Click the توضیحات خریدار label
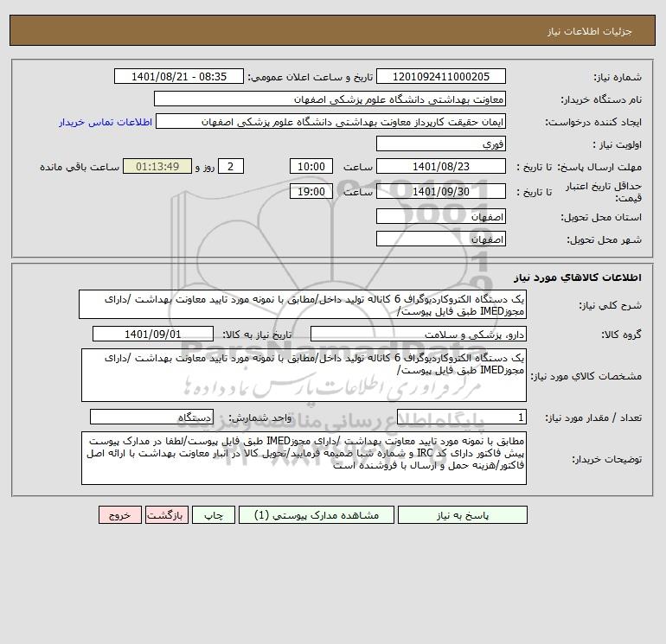 (x=606, y=459)
